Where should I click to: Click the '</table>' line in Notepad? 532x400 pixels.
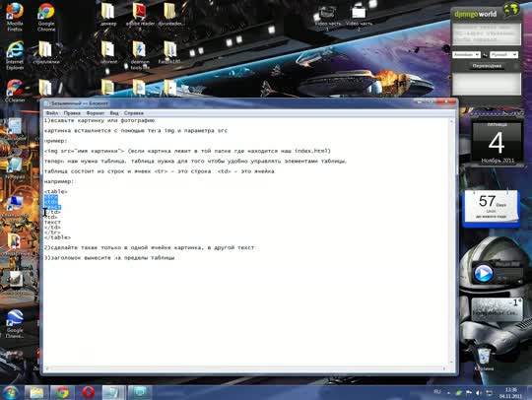(57, 237)
